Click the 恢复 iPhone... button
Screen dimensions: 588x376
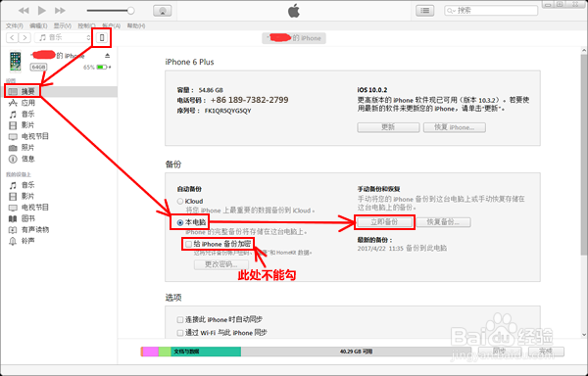(x=455, y=127)
